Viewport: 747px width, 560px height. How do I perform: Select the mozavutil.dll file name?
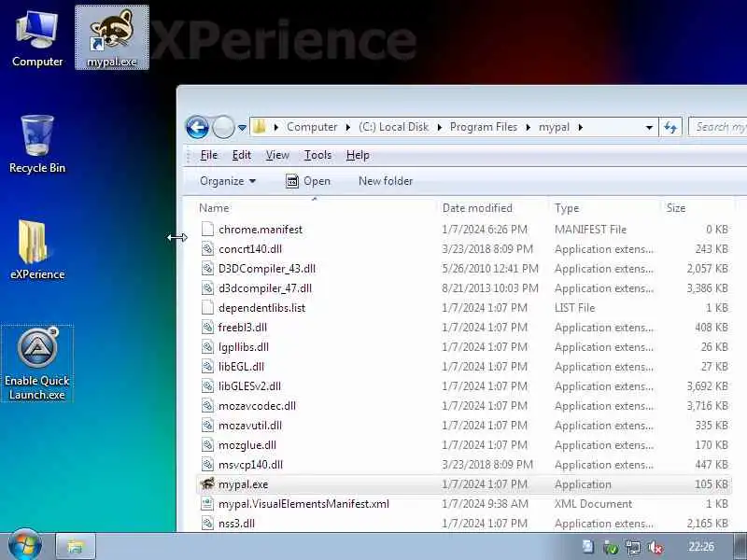(x=250, y=426)
